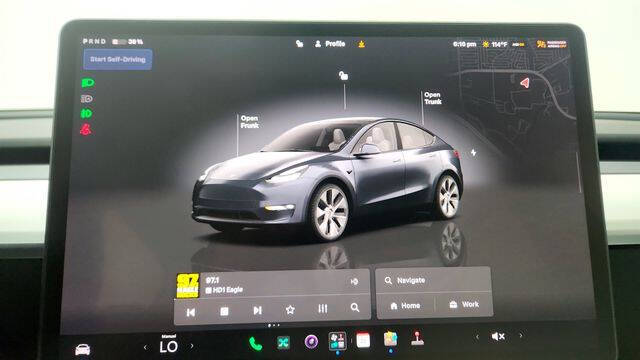Click the Navigate search field

[x=433, y=280]
